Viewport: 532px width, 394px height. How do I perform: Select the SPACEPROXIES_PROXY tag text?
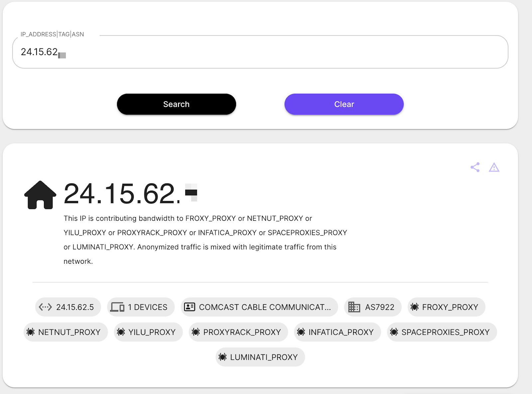pyautogui.click(x=446, y=332)
